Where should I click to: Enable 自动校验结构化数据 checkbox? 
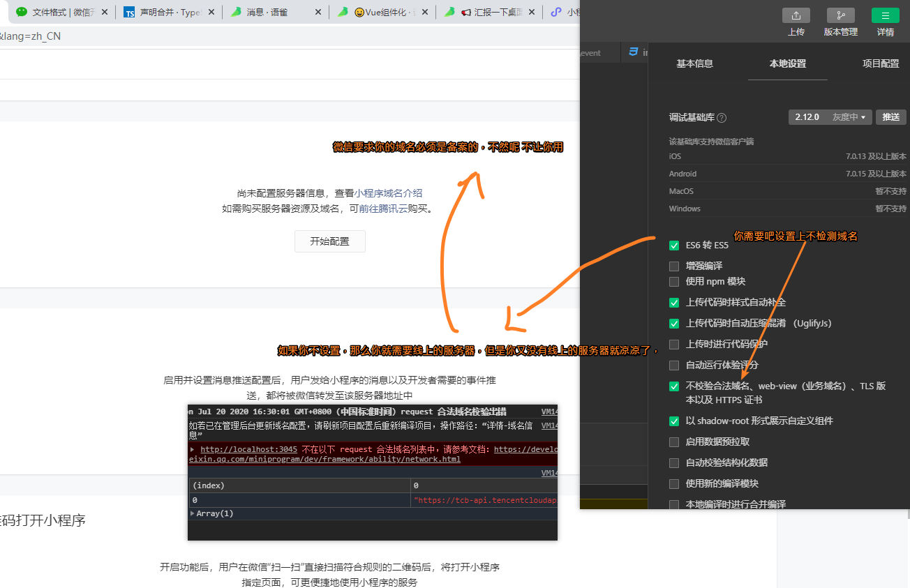674,463
